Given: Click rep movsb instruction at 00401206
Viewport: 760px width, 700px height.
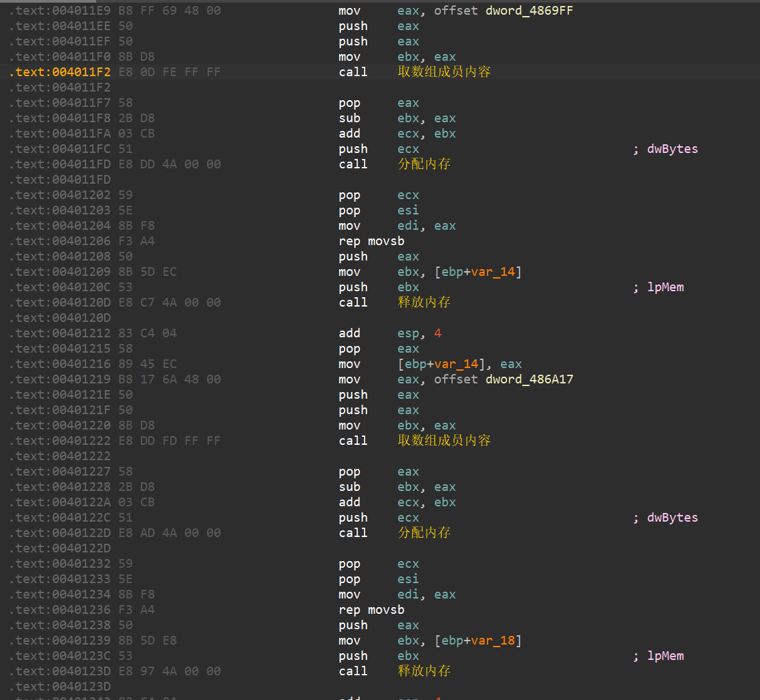Looking at the screenshot, I should (x=371, y=241).
